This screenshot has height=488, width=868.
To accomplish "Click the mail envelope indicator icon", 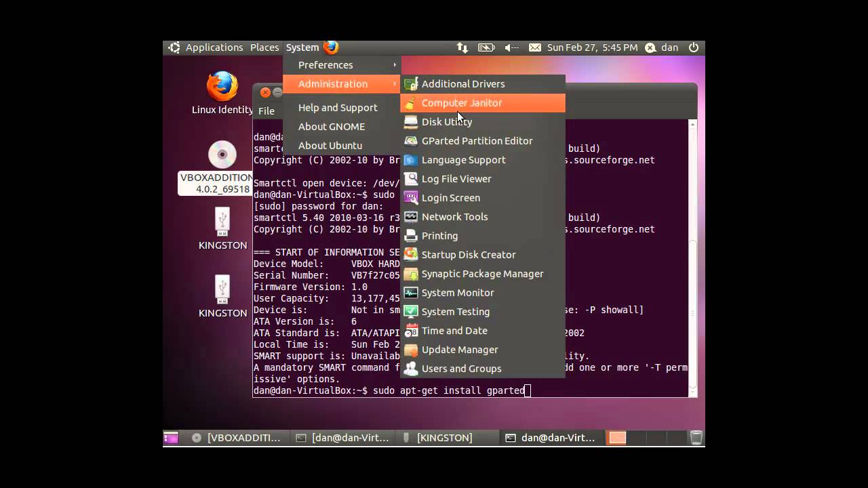I will (535, 47).
